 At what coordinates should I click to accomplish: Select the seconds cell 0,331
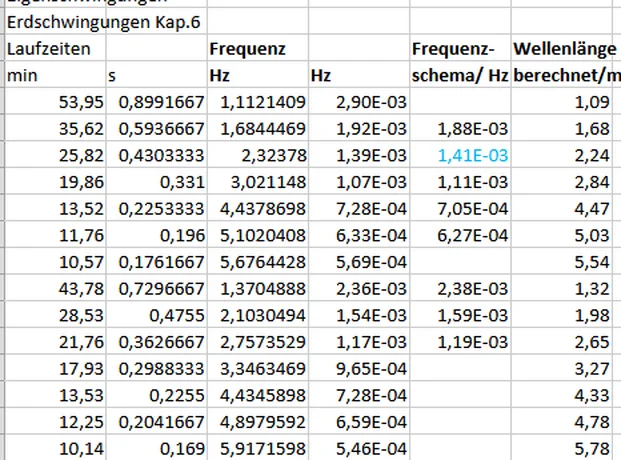pyautogui.click(x=155, y=181)
